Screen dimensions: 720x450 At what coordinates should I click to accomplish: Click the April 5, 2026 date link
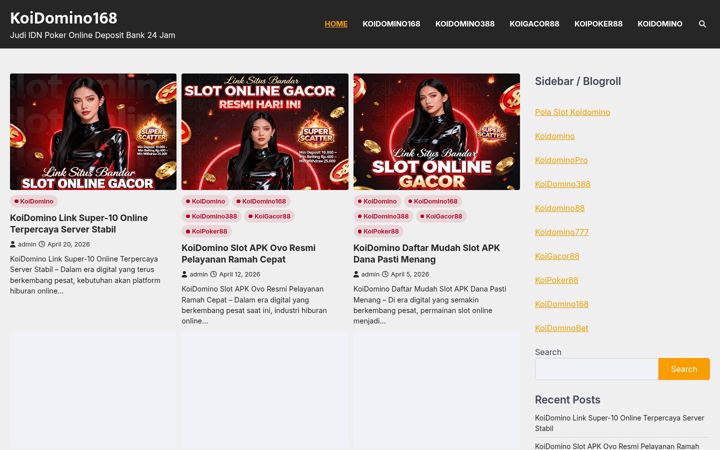coord(410,274)
